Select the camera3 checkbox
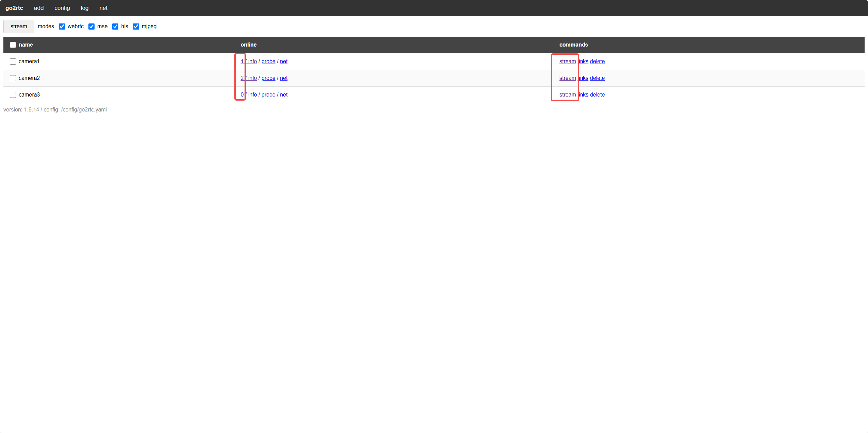The image size is (868, 433). click(13, 95)
